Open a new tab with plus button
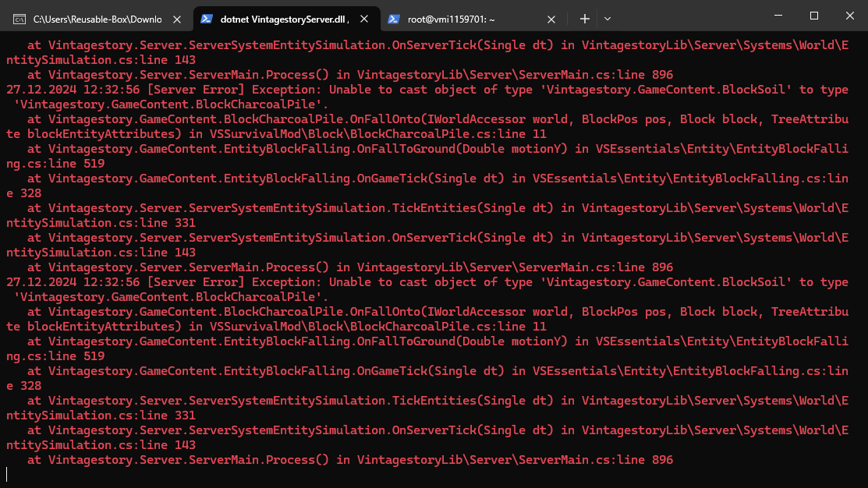 point(584,19)
